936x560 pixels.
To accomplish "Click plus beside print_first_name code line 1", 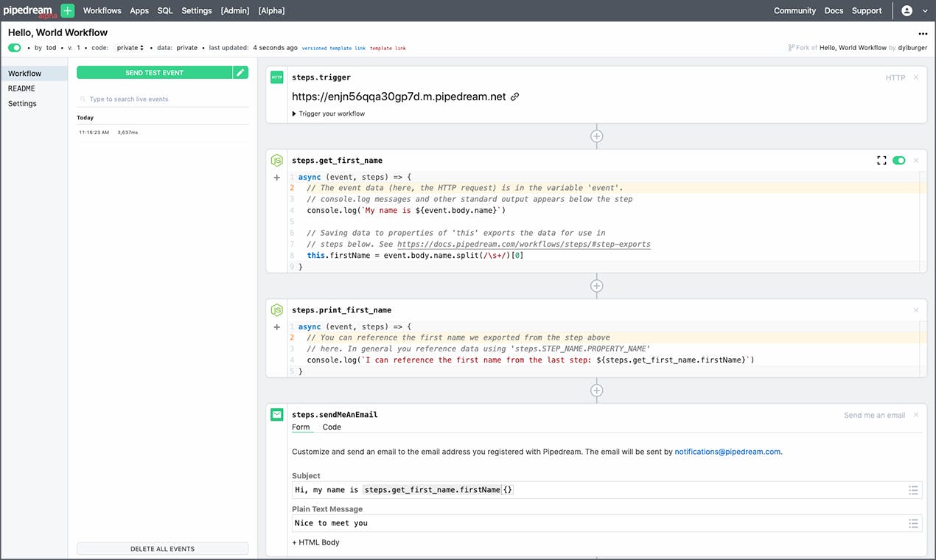I will [x=277, y=327].
